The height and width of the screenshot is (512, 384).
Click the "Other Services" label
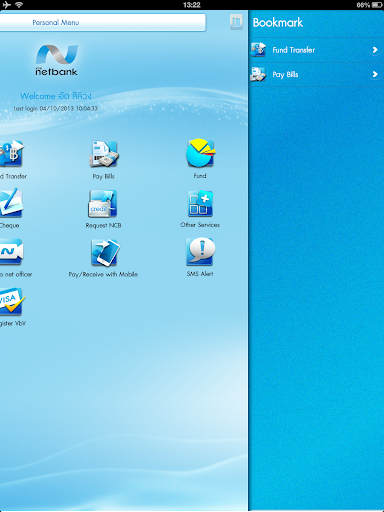tap(200, 225)
